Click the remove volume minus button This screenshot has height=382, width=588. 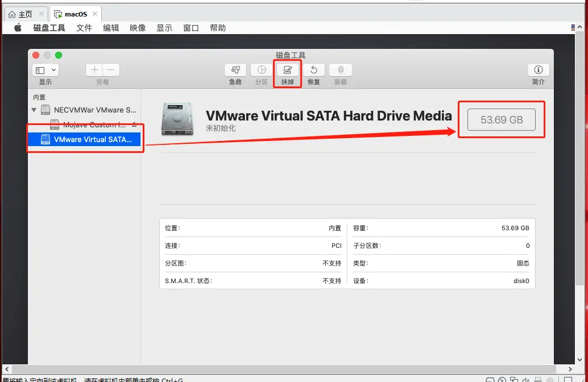point(111,70)
